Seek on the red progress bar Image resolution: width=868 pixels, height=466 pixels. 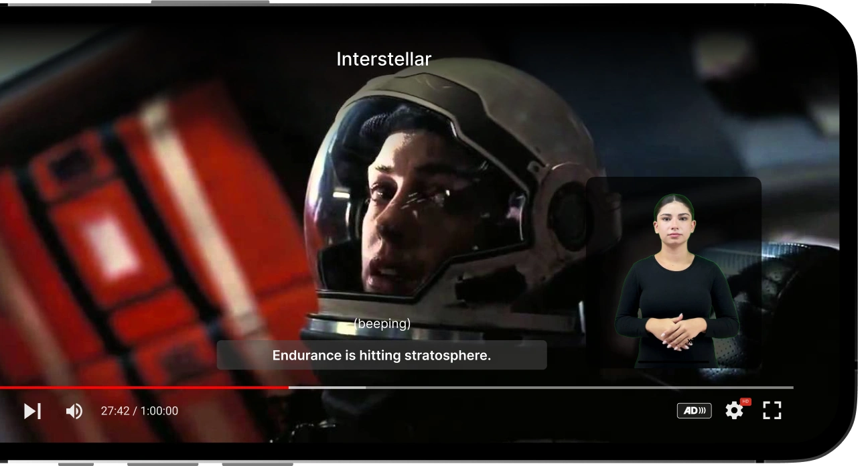pos(396,388)
